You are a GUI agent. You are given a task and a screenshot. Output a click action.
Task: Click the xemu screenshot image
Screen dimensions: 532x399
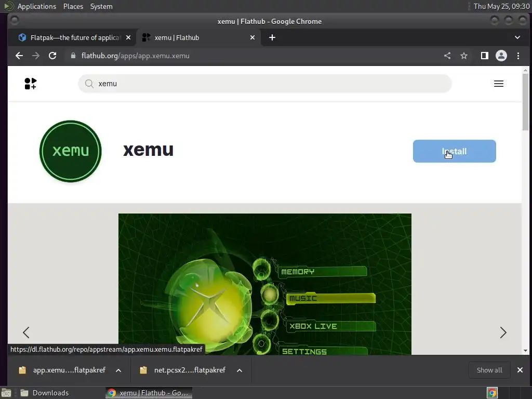pyautogui.click(x=264, y=284)
